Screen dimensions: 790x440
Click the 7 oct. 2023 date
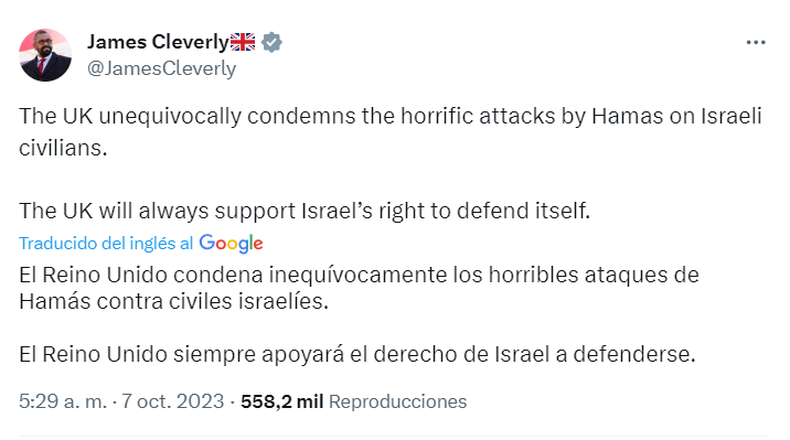(x=172, y=401)
